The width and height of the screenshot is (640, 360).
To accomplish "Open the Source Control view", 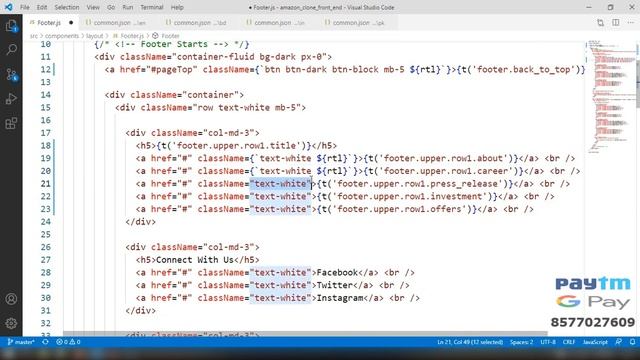I will [11, 74].
